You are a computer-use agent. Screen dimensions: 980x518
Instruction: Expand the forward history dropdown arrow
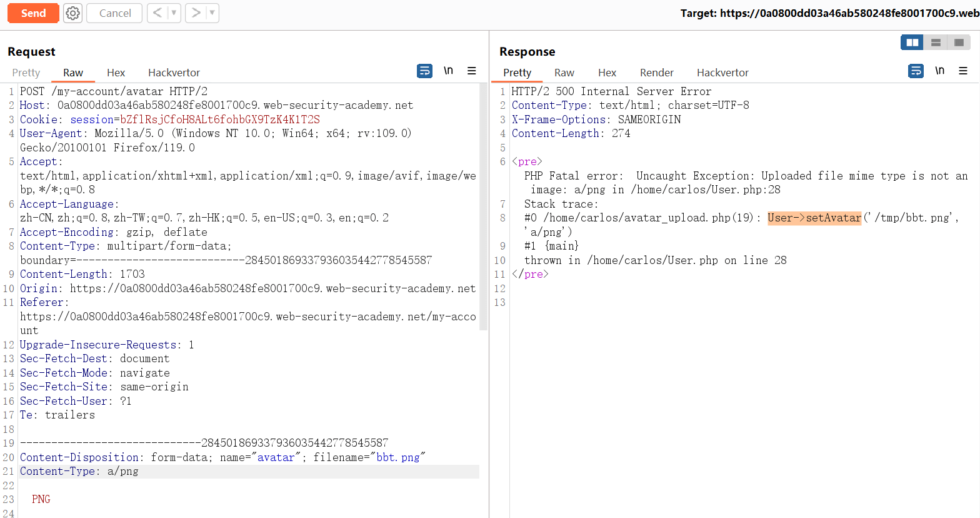pos(212,13)
